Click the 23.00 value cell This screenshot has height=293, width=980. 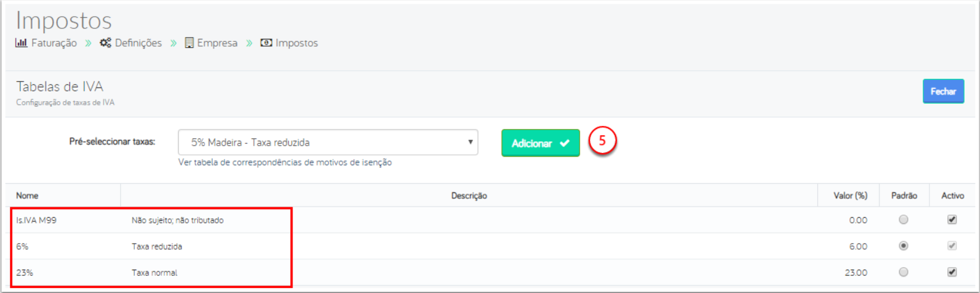click(856, 272)
